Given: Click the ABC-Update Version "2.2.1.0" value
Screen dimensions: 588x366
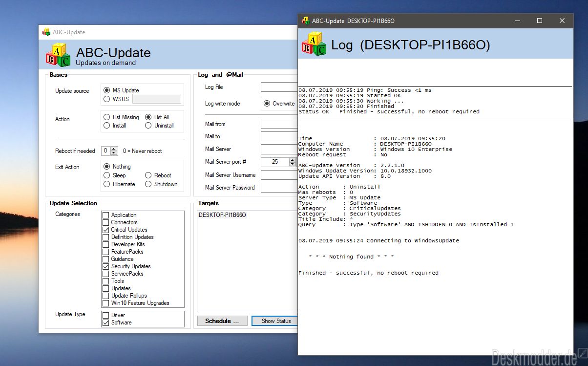Looking at the screenshot, I should tap(392, 165).
